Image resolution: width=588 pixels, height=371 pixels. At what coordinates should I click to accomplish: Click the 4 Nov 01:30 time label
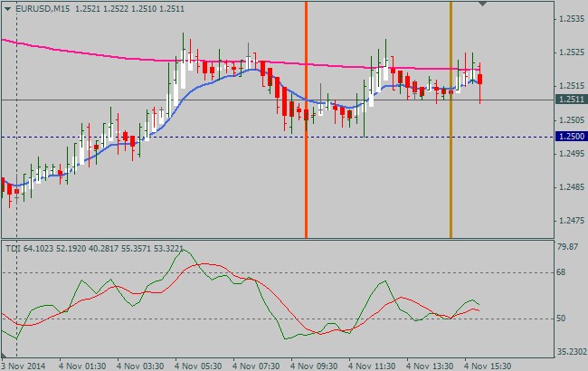click(82, 366)
